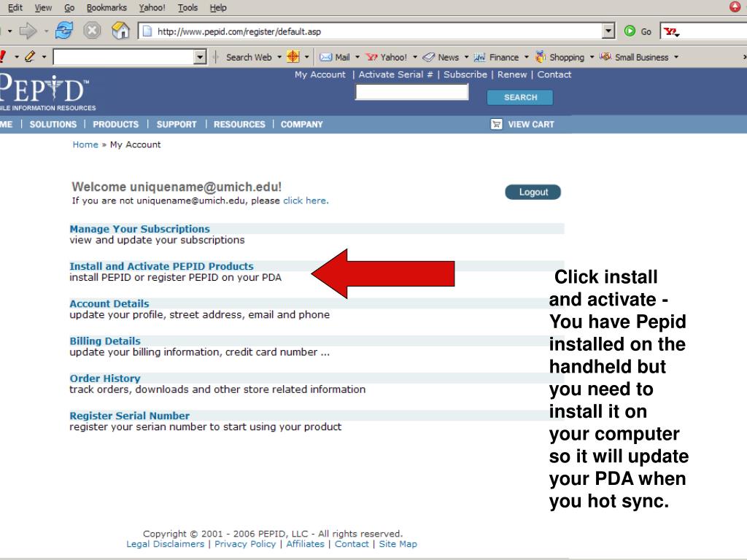Open the View menu
This screenshot has width=747, height=560.
(x=43, y=7)
